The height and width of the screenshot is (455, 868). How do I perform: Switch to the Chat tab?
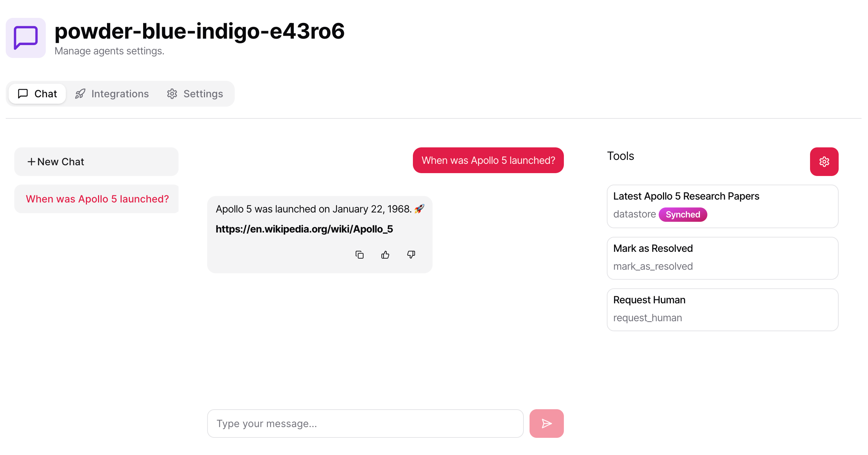(37, 94)
